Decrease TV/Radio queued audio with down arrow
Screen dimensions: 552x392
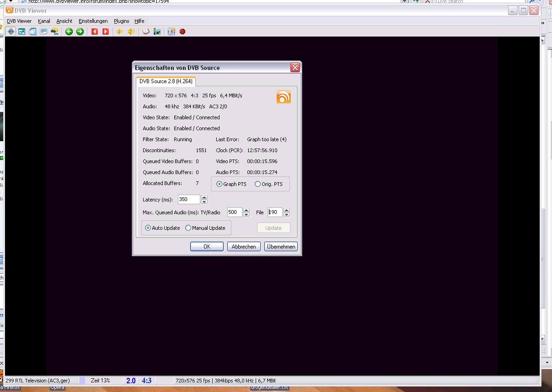coord(247,215)
